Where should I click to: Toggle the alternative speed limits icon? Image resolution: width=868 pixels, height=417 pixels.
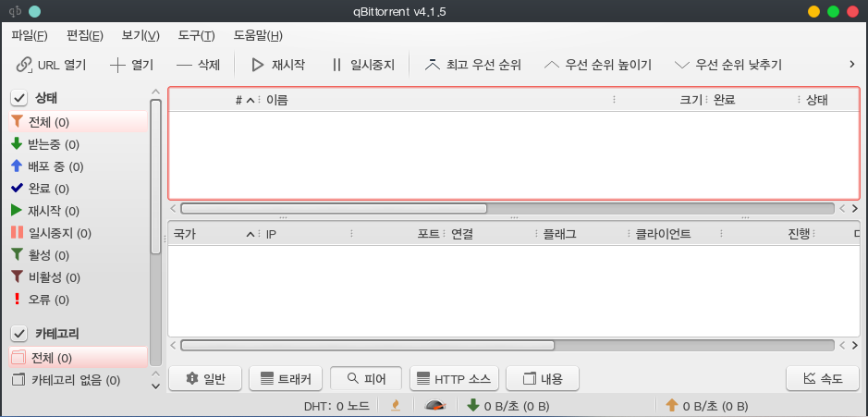coord(435,406)
